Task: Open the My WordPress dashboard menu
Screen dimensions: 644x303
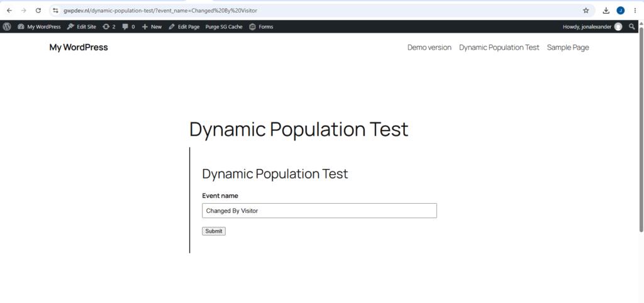Action: click(x=39, y=26)
